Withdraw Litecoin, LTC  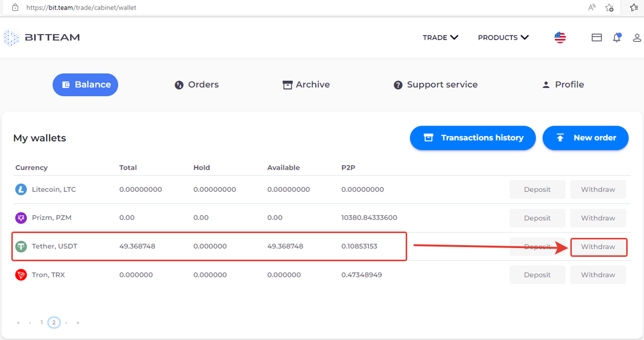(598, 189)
